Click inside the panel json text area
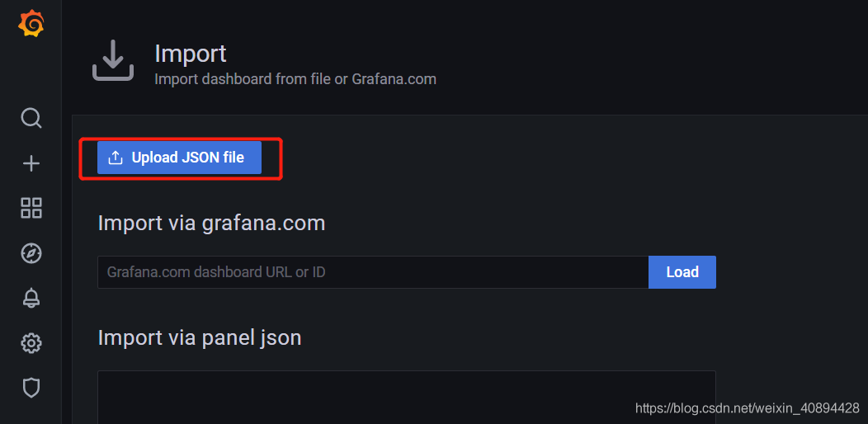868x424 pixels. tap(407, 398)
